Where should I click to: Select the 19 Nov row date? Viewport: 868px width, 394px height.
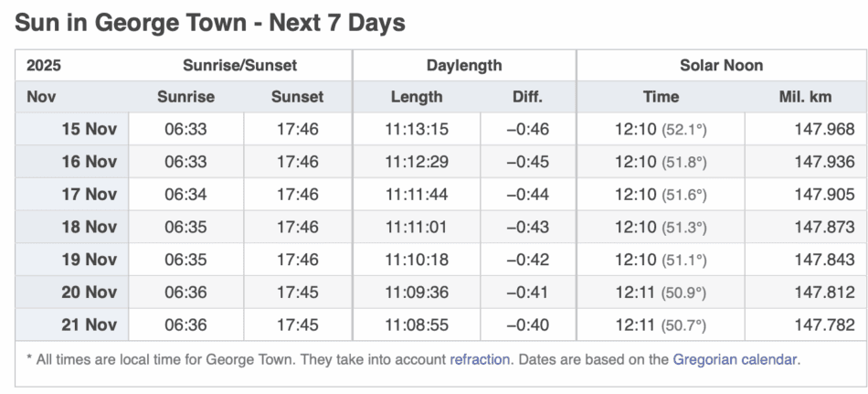89,260
